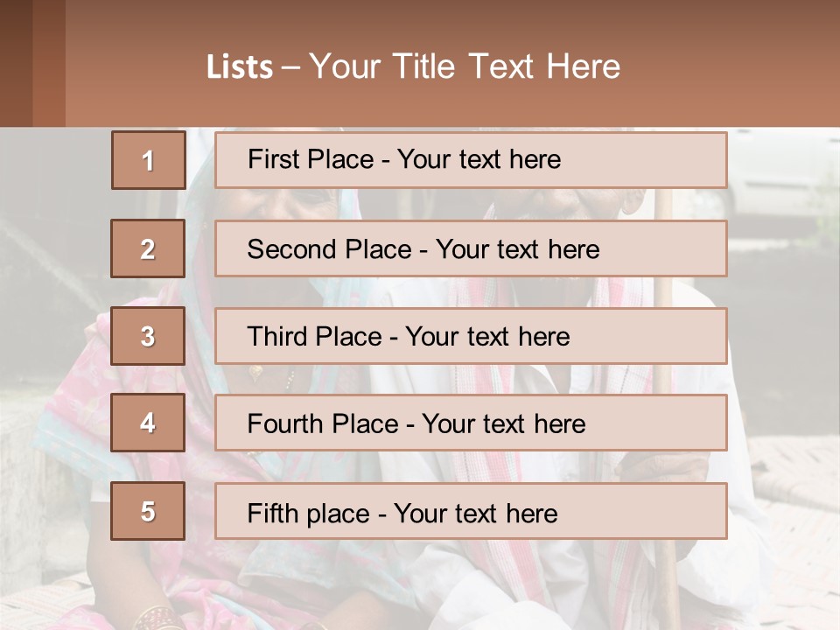Click "First Place - Your text here" bar
Screen dimensions: 840x630
pyautogui.click(x=471, y=160)
